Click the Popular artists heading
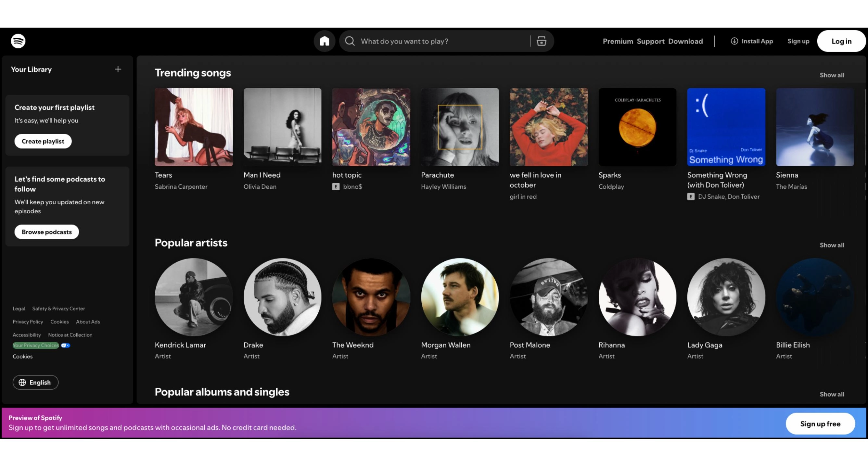The height and width of the screenshot is (467, 868). click(191, 243)
